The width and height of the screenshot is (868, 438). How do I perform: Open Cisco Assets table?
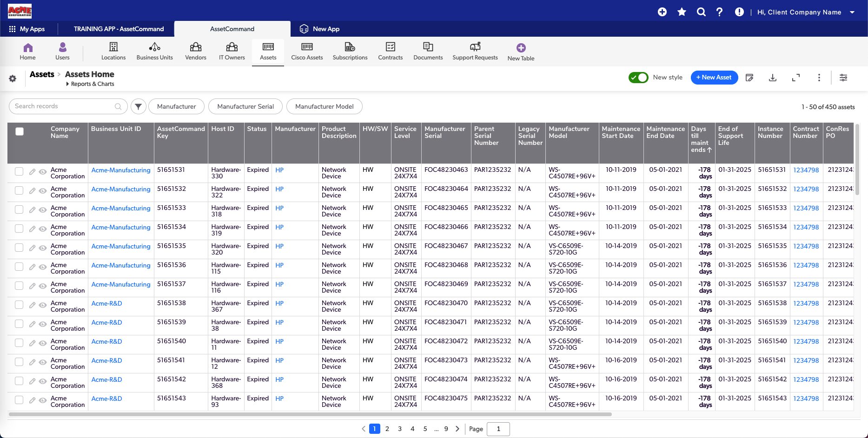tap(307, 51)
